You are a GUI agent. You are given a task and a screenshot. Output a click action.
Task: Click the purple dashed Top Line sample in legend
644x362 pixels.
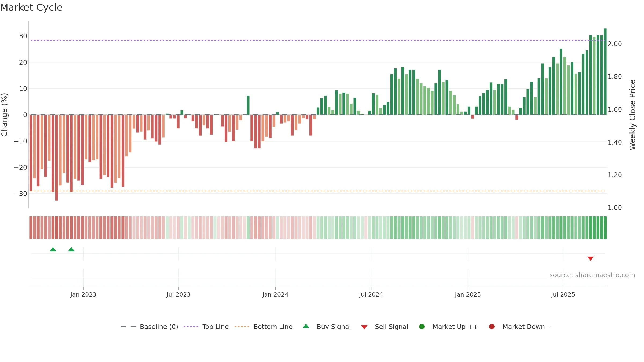point(191,327)
